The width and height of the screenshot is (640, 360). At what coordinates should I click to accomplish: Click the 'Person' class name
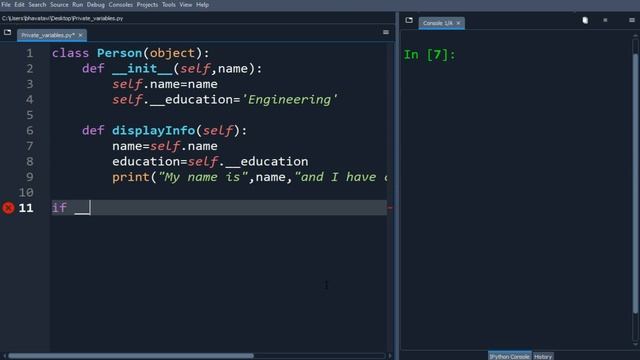click(x=119, y=53)
